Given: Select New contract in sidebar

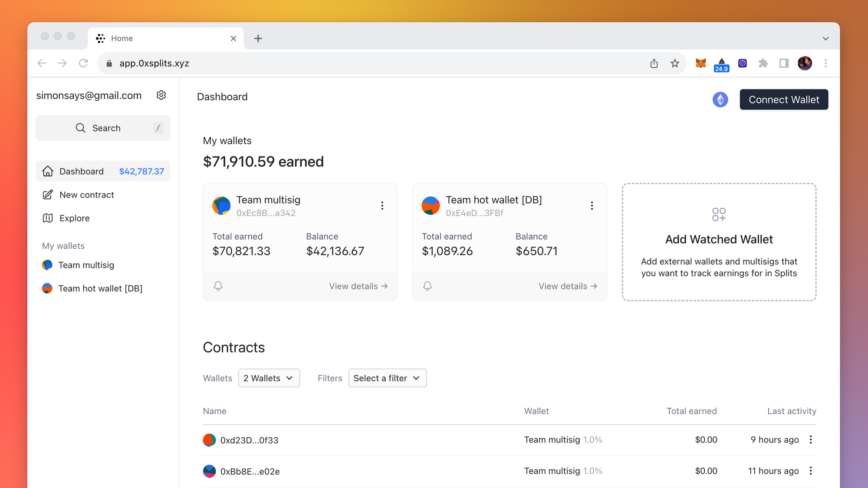Looking at the screenshot, I should pyautogui.click(x=86, y=195).
